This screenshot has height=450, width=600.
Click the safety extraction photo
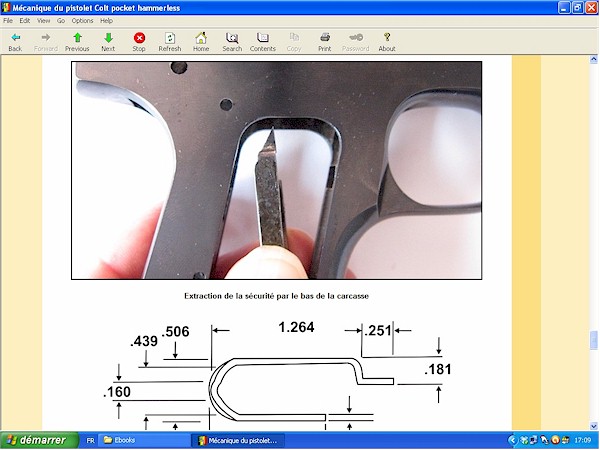pos(276,170)
